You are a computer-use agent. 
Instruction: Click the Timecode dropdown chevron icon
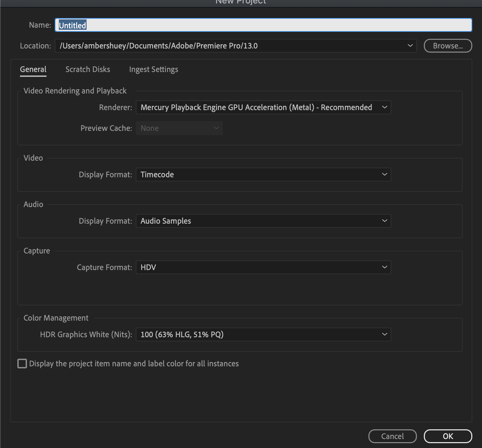tap(384, 174)
